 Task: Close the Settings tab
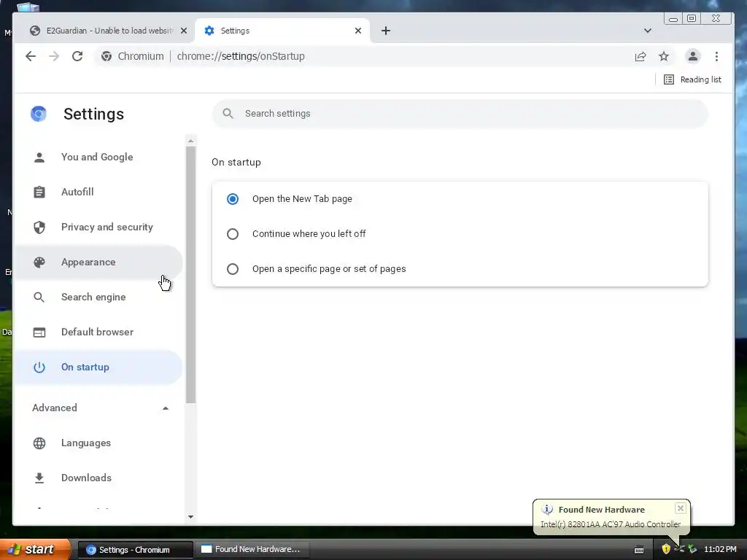pyautogui.click(x=358, y=31)
